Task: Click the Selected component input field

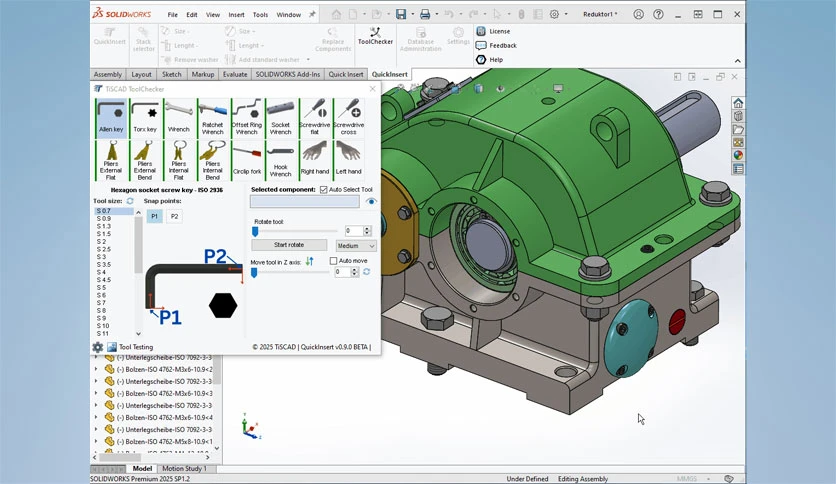Action: pos(305,201)
